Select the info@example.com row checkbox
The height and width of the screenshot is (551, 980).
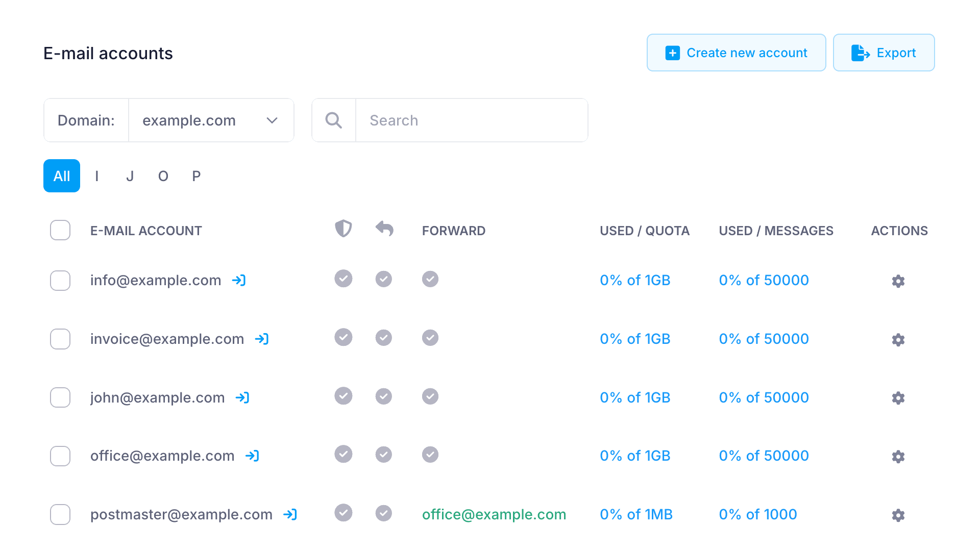(60, 281)
